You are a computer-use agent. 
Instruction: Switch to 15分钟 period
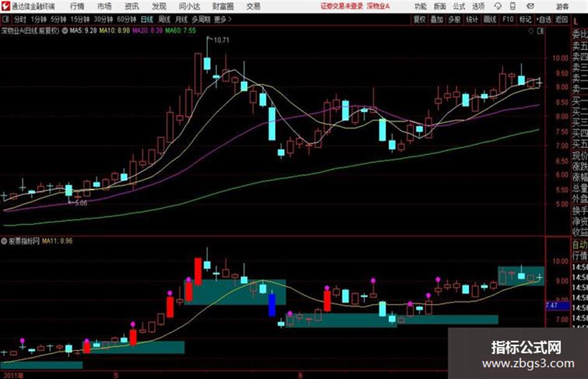tap(80, 19)
